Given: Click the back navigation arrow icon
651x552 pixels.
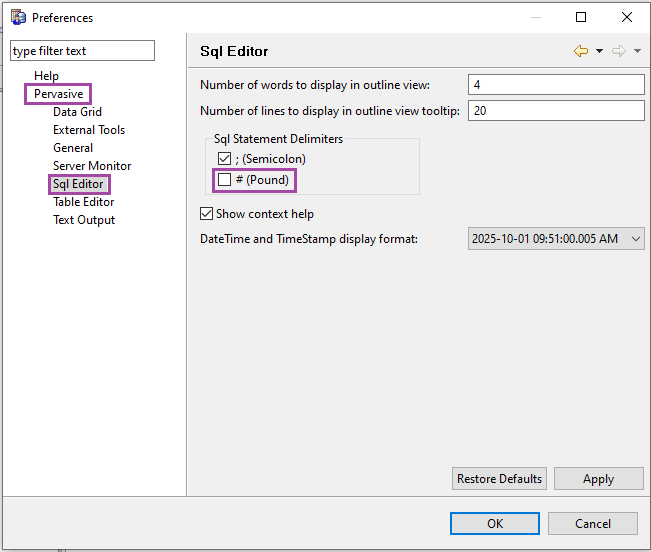Looking at the screenshot, I should coord(581,51).
